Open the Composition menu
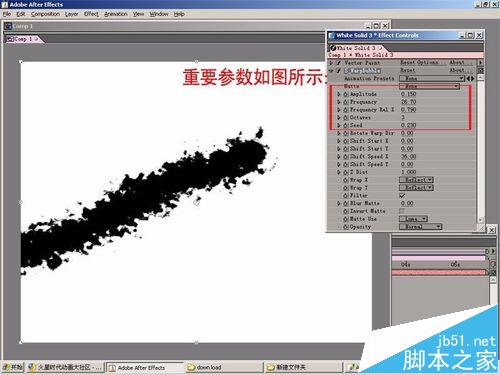This screenshot has width=500, height=375. point(45,14)
